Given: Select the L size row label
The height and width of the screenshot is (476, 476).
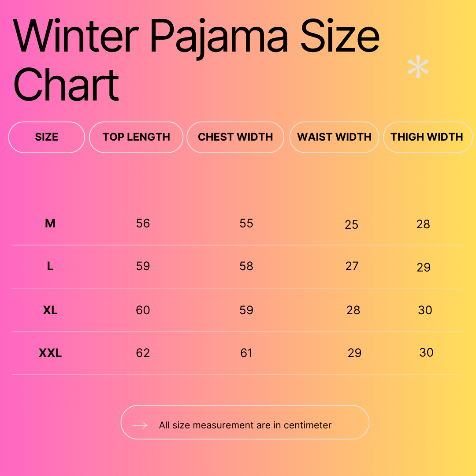Looking at the screenshot, I should [x=50, y=266].
